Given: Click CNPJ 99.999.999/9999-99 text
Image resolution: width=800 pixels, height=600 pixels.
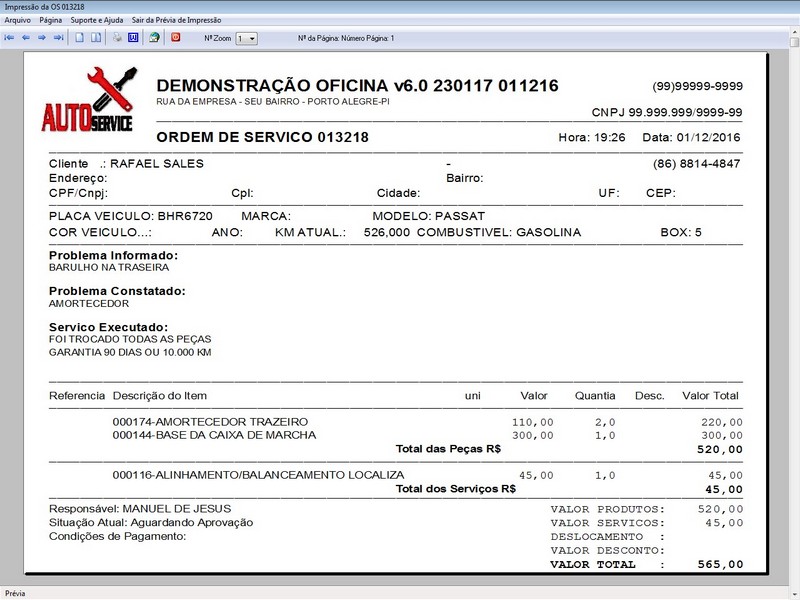Looking at the screenshot, I should coord(667,112).
